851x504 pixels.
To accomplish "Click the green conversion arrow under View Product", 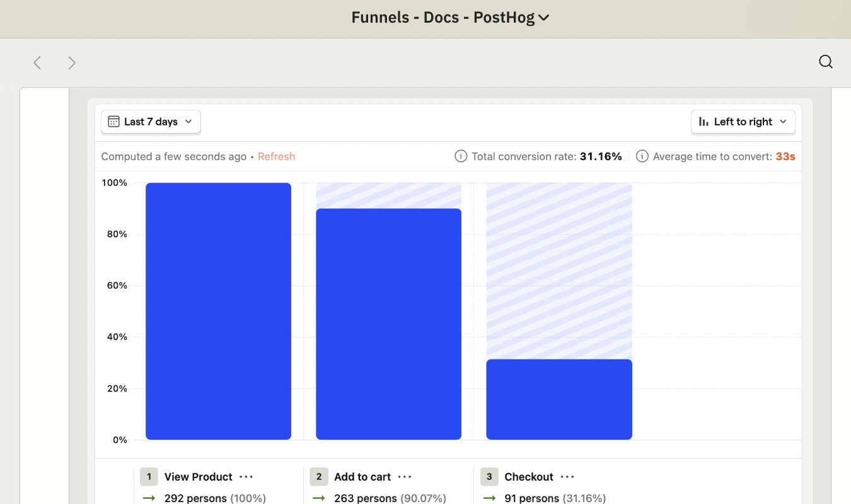I will tap(149, 498).
